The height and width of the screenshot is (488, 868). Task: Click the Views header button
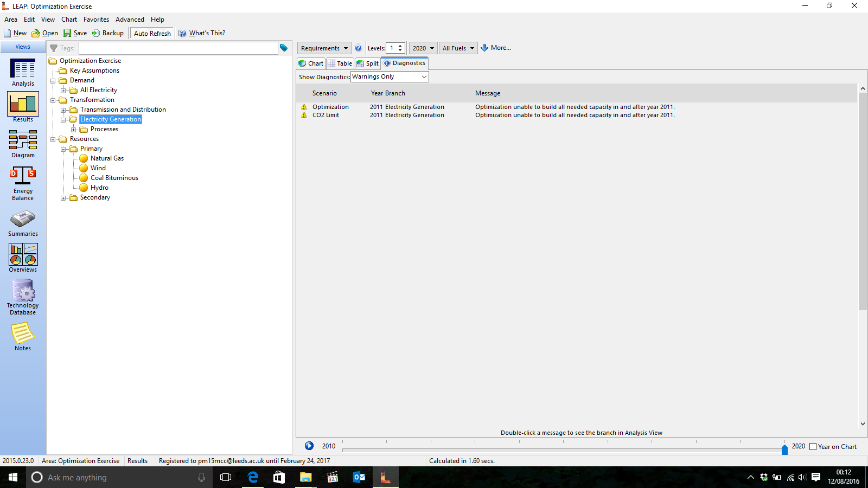point(23,47)
